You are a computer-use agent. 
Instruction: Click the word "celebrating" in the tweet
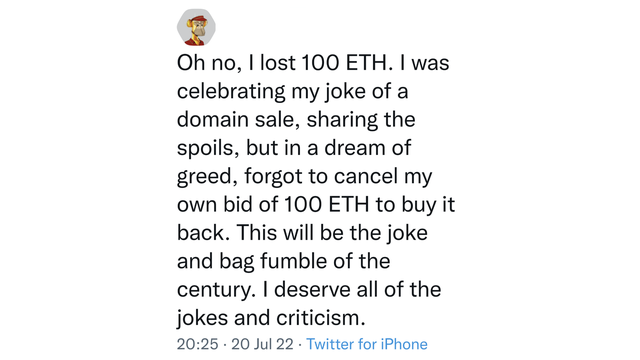click(x=231, y=91)
